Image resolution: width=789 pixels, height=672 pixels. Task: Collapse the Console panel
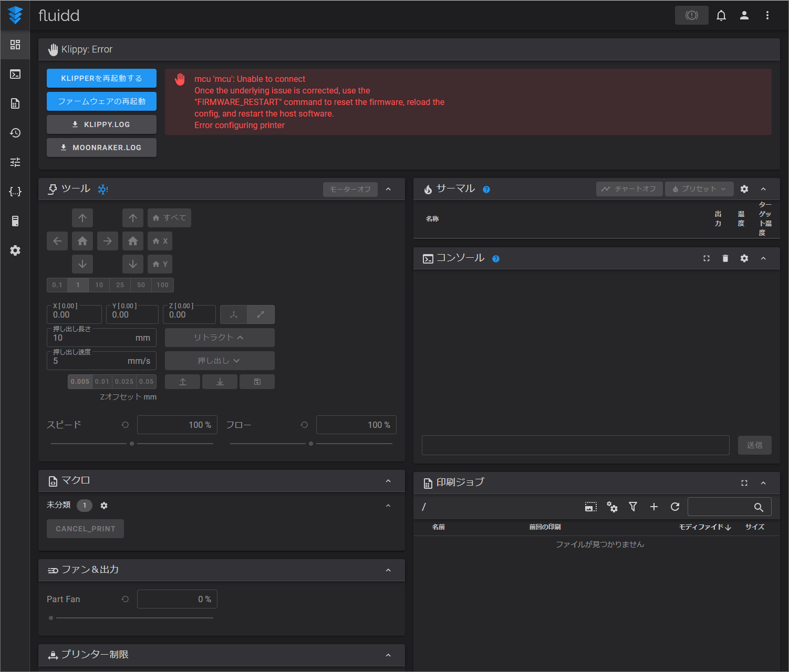coord(763,258)
